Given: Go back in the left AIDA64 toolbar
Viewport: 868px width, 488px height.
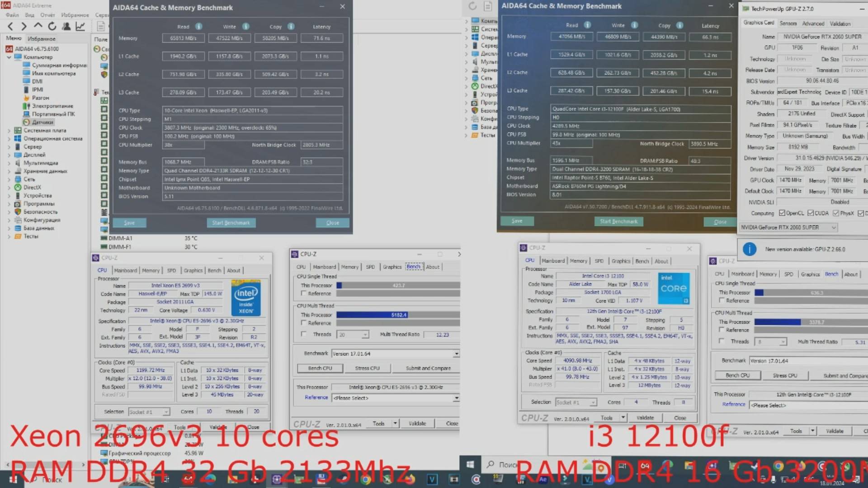Looking at the screenshot, I should (x=11, y=26).
